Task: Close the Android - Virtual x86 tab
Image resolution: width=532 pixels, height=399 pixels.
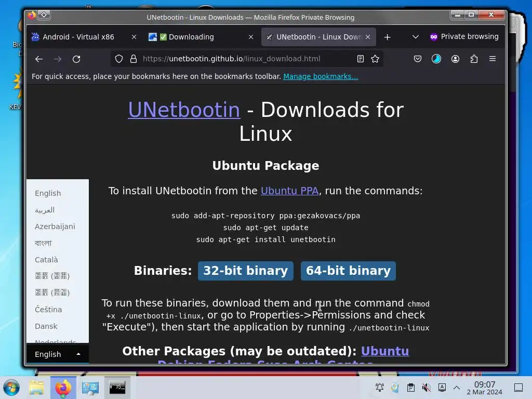Action: (x=134, y=37)
